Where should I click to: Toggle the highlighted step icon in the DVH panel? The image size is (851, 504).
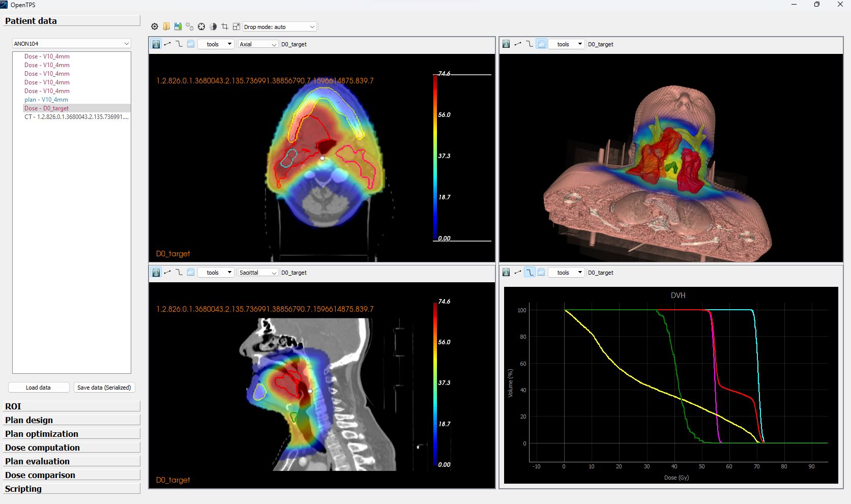pos(529,273)
